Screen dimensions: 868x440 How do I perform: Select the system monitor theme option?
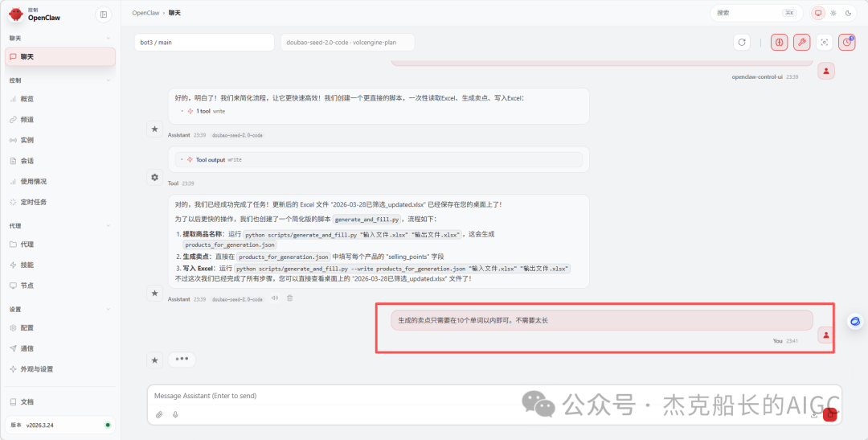coord(818,13)
